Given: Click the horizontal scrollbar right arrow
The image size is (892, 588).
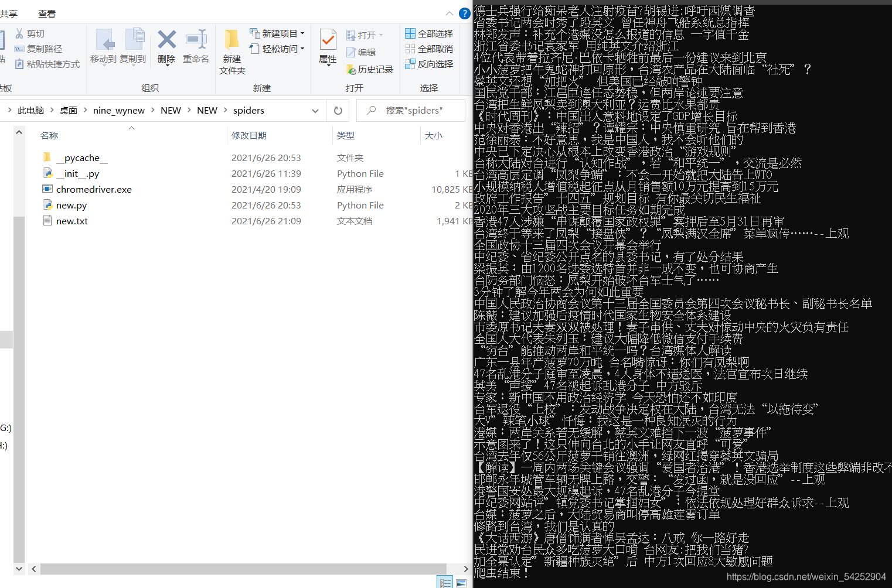Looking at the screenshot, I should [466, 569].
